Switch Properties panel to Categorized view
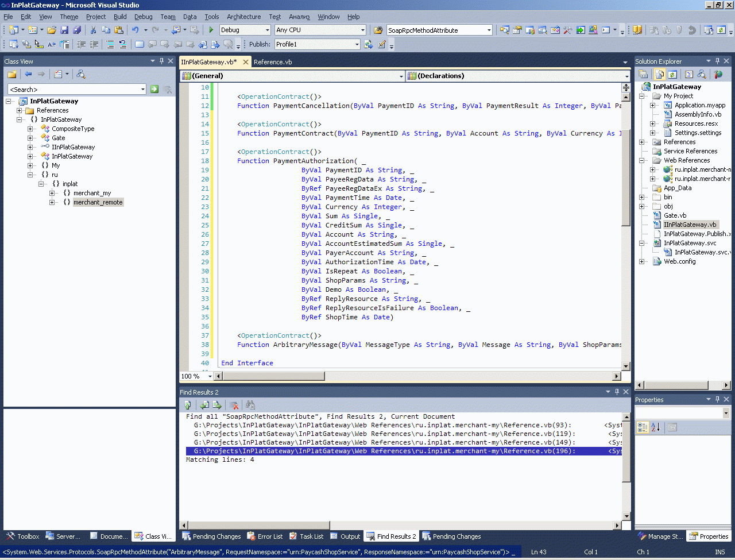Image resolution: width=735 pixels, height=560 pixels. tap(643, 427)
